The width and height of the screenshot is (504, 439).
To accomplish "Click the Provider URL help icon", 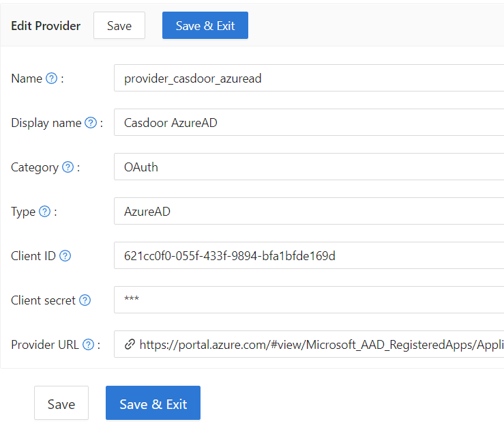I will coord(88,345).
